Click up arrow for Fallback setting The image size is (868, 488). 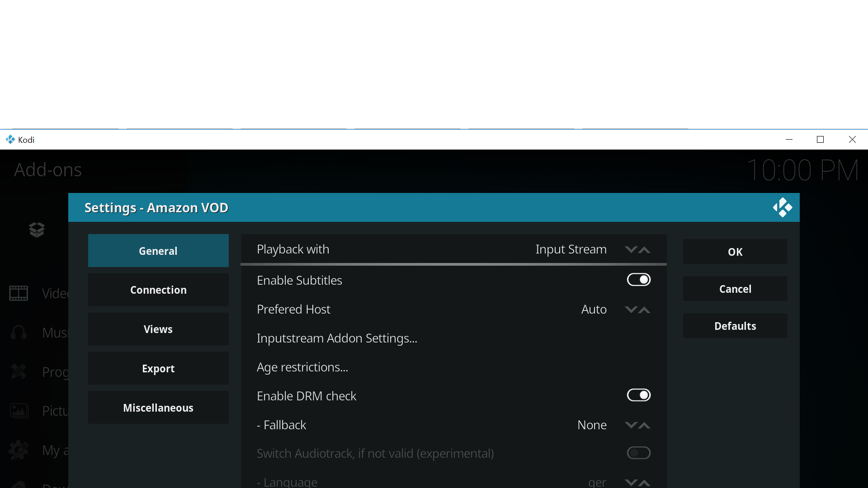click(644, 425)
